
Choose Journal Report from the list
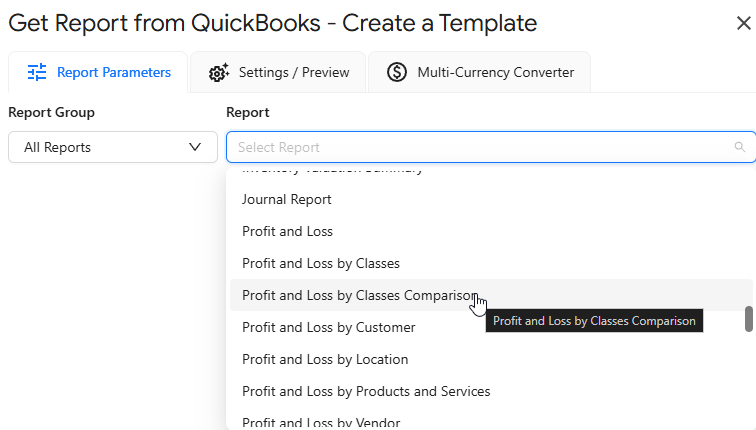point(287,199)
